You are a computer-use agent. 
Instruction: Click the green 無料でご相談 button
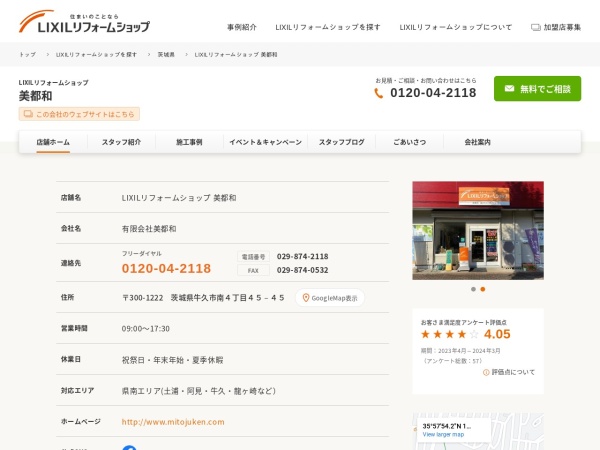coord(537,89)
